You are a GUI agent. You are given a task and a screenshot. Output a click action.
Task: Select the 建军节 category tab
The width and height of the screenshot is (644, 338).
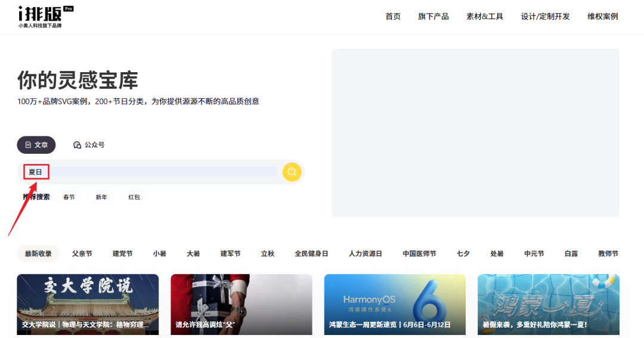click(x=230, y=254)
